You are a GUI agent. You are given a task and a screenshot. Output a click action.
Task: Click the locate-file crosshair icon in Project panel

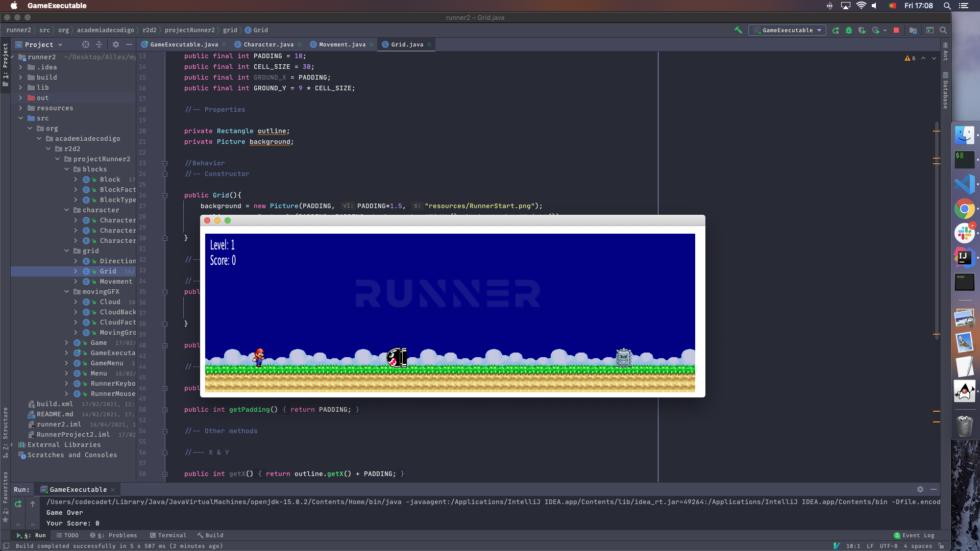tap(86, 44)
